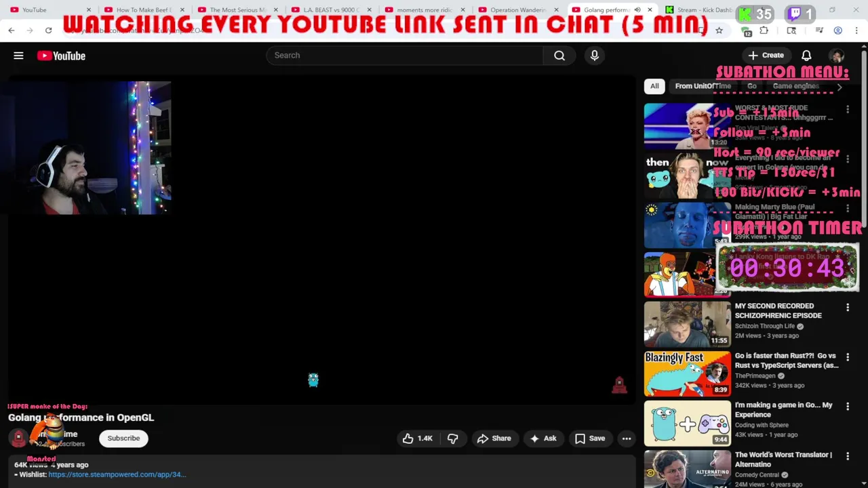Screen dimensions: 868x488
Task: Click the Ask AI button
Action: click(x=542, y=439)
